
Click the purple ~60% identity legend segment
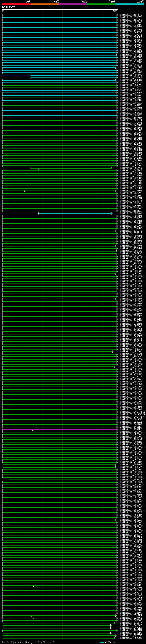click(73, 4)
